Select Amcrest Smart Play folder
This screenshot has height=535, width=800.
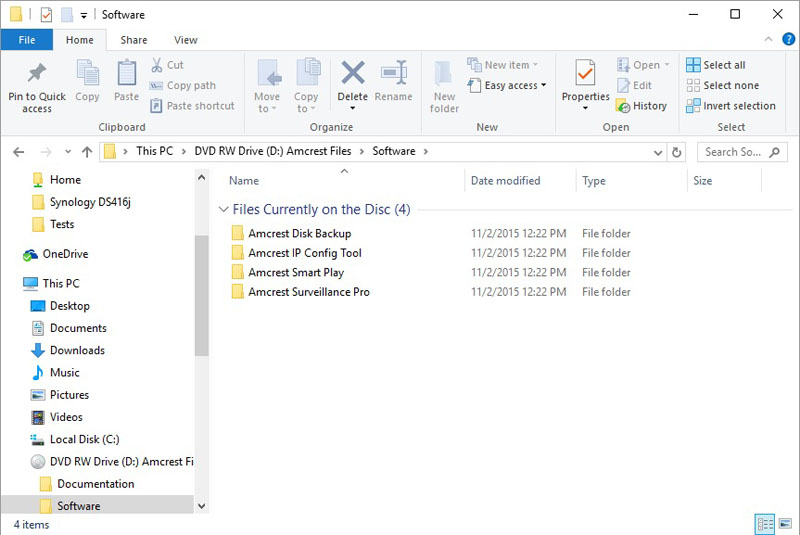pyautogui.click(x=296, y=272)
